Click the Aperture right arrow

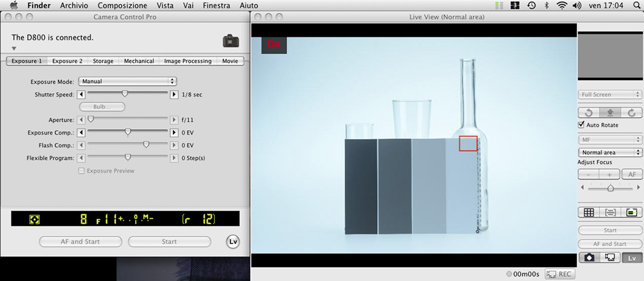pyautogui.click(x=174, y=120)
